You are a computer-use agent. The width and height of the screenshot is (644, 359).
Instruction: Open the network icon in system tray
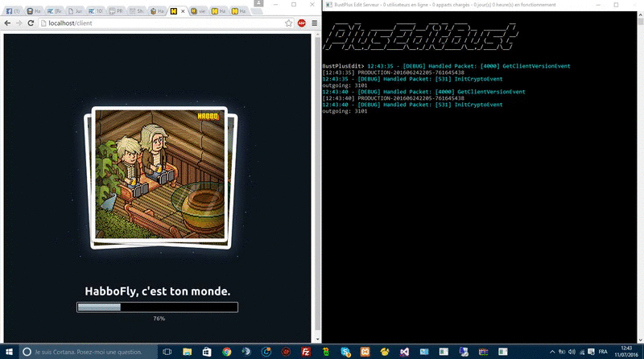pos(582,352)
